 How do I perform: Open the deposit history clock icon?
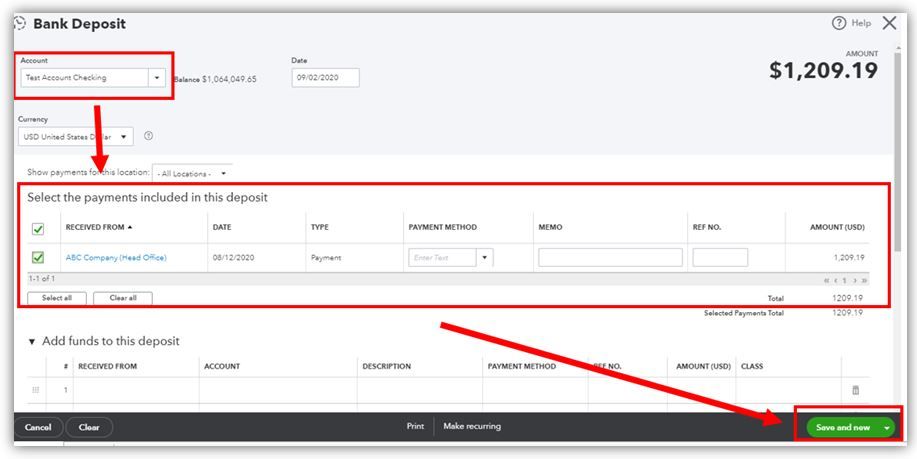20,23
